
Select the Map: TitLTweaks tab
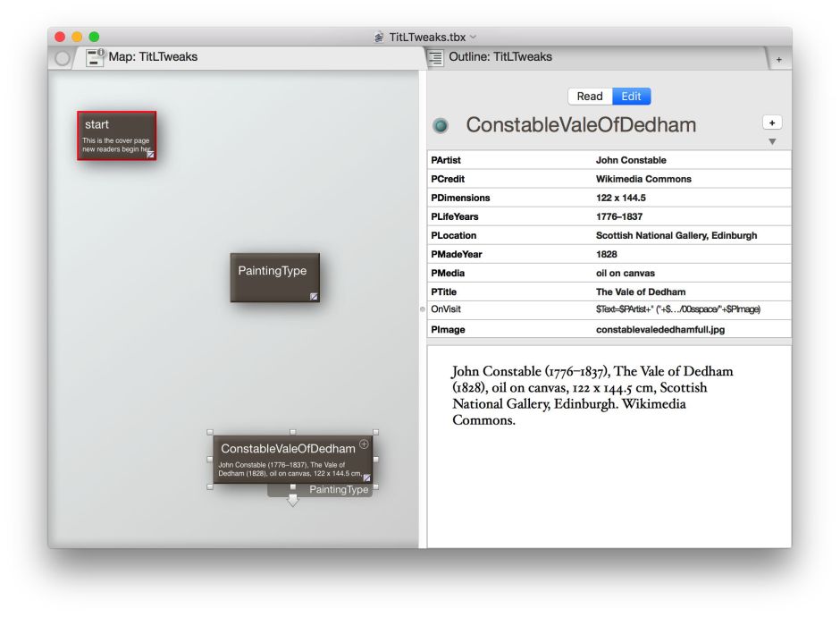click(153, 57)
